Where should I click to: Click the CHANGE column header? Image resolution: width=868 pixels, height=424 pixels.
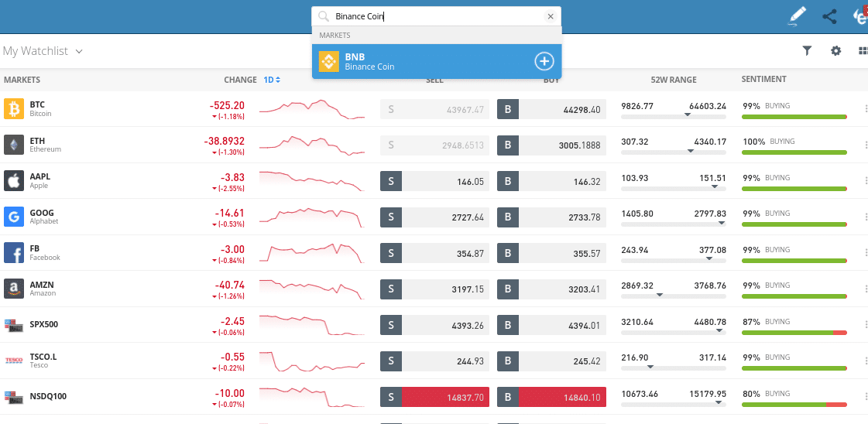[x=240, y=80]
